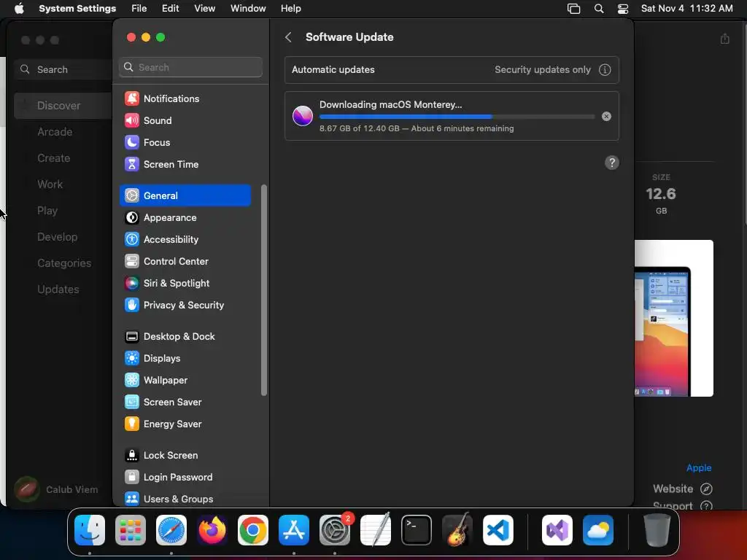The image size is (747, 560).
Task: Open Accessibility settings
Action: (x=185, y=239)
